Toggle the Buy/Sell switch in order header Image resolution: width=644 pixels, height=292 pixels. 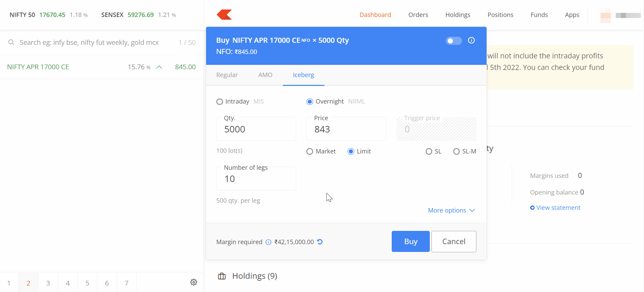tap(454, 41)
